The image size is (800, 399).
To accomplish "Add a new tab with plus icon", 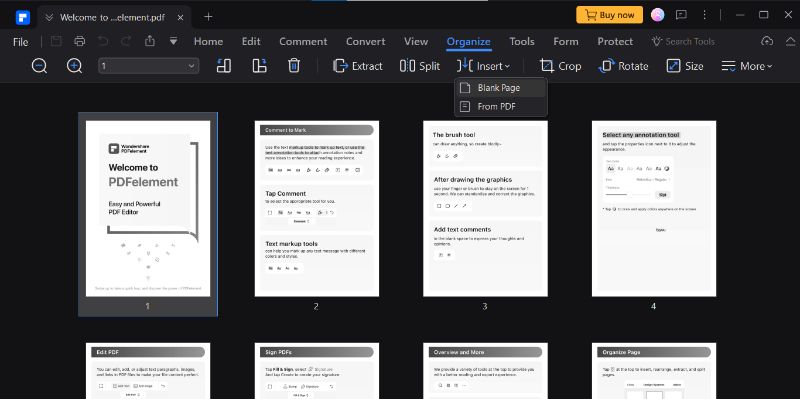I will tap(208, 17).
